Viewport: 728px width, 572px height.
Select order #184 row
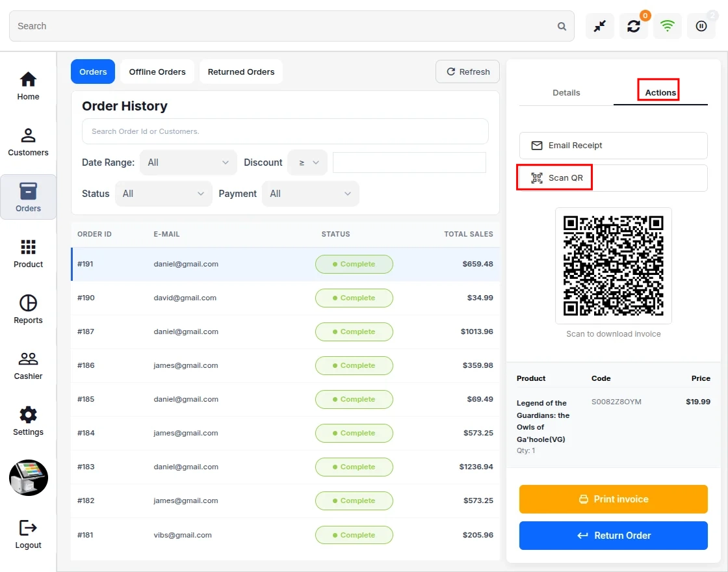285,433
